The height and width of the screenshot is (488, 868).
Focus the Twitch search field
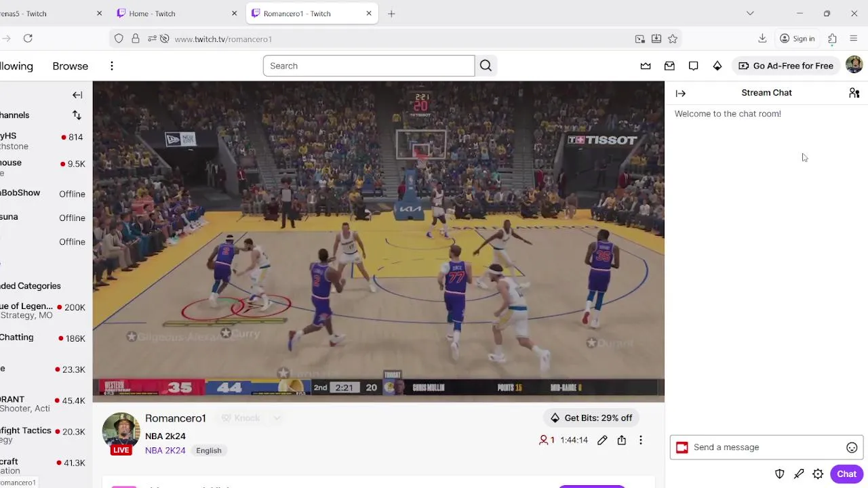pyautogui.click(x=369, y=66)
